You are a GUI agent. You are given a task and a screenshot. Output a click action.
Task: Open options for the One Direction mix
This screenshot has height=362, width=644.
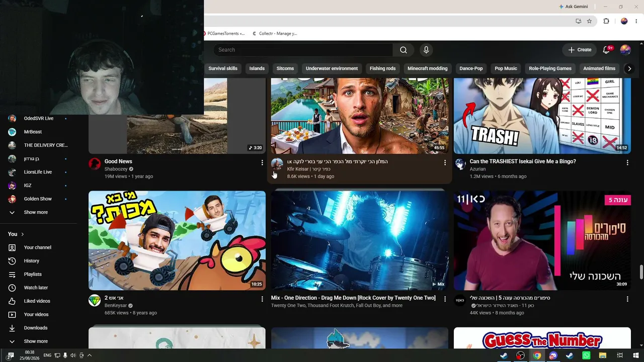pos(444,299)
